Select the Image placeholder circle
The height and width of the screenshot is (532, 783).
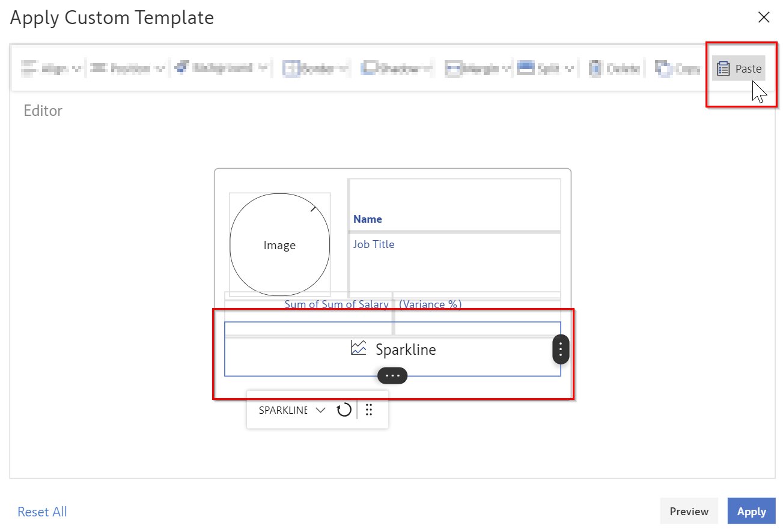click(x=279, y=245)
